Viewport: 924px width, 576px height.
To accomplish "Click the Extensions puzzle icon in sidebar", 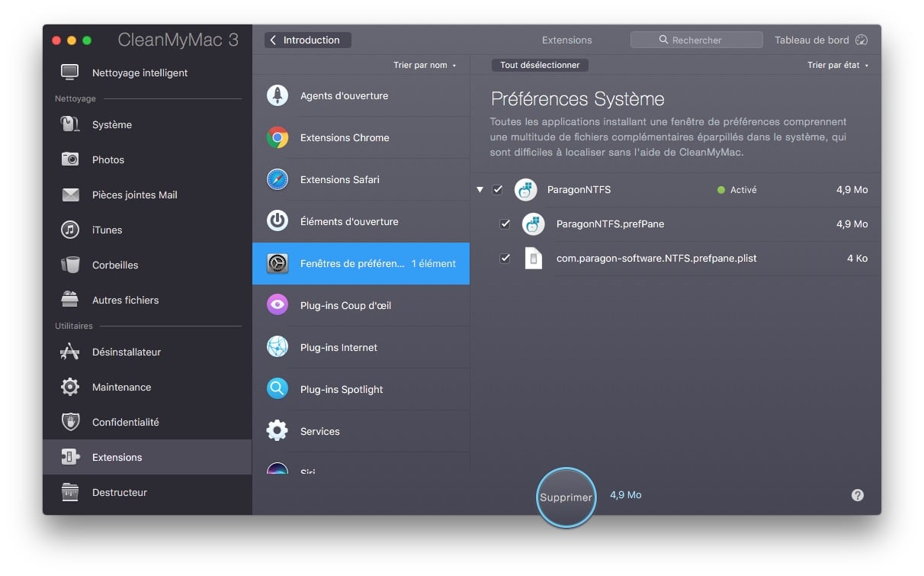I will point(70,457).
